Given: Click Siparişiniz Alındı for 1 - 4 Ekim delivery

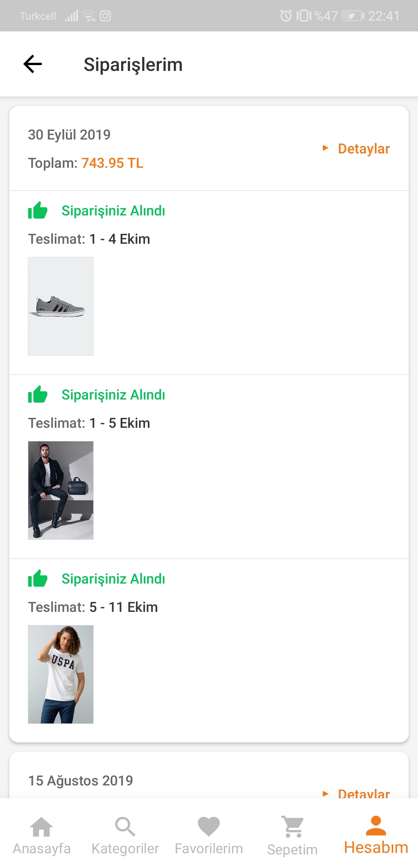Looking at the screenshot, I should 113,211.
